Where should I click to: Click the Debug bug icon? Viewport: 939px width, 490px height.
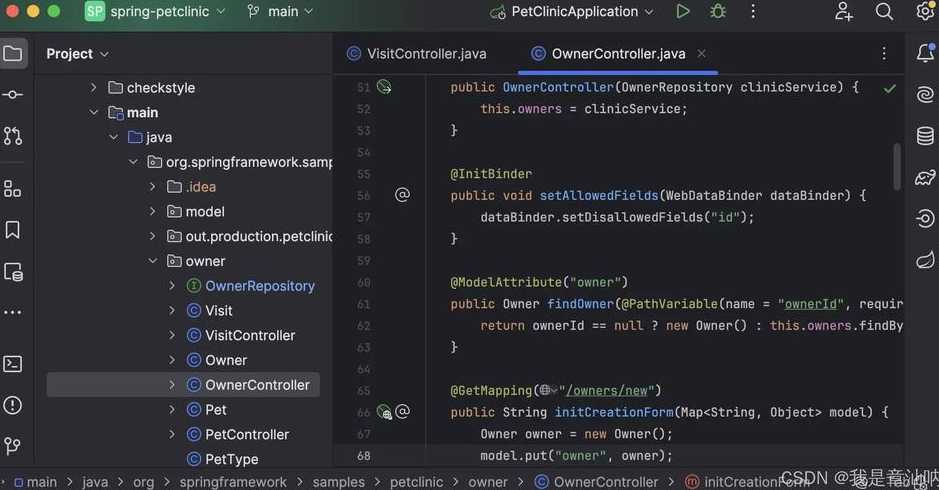click(717, 11)
